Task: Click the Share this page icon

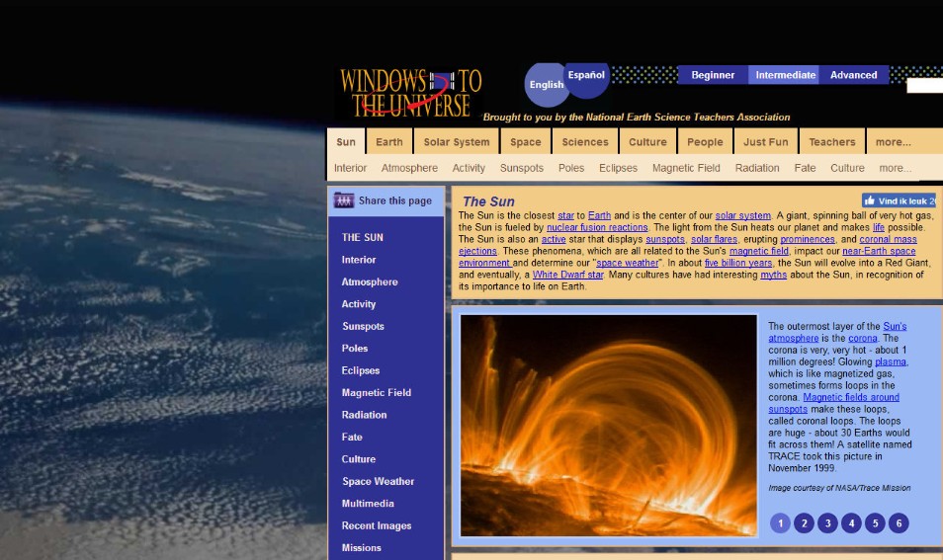Action: [x=344, y=200]
